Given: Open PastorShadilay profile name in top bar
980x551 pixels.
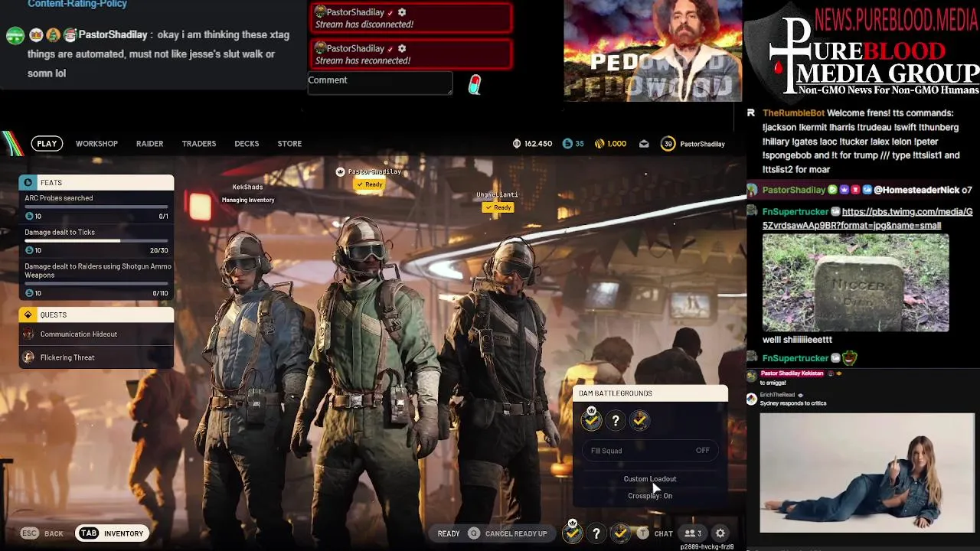Looking at the screenshot, I should tap(702, 144).
